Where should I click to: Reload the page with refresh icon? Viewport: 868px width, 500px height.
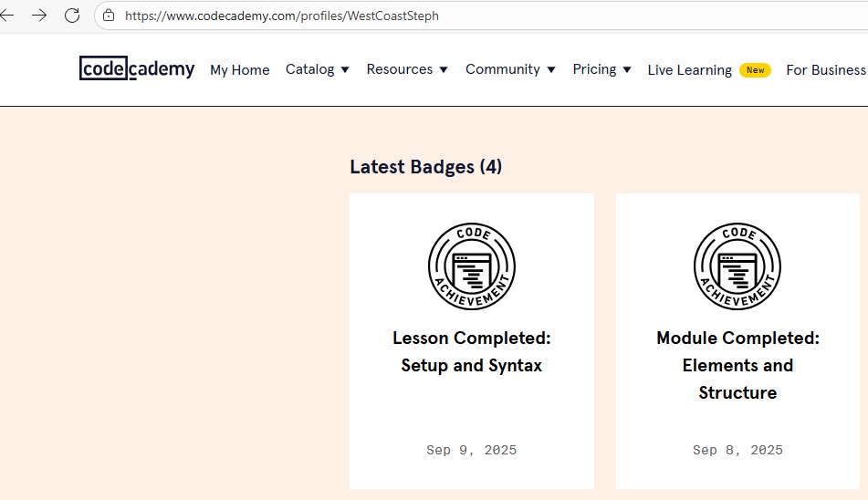72,16
